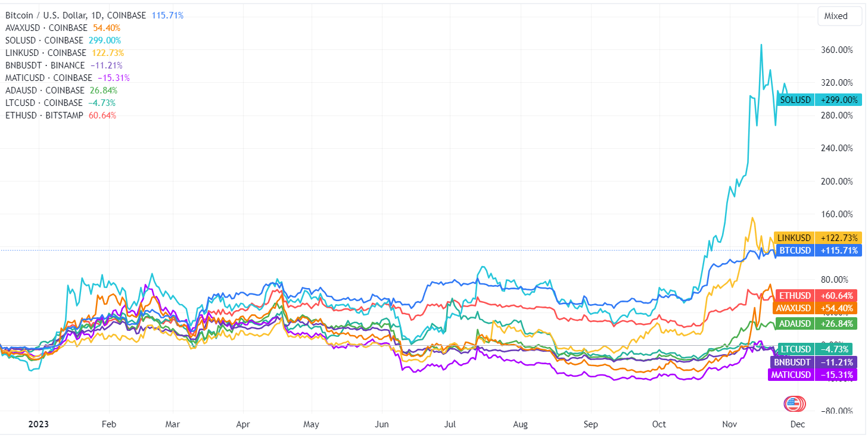Click the ADAUSD +26.84% price label
868x441 pixels.
point(817,324)
